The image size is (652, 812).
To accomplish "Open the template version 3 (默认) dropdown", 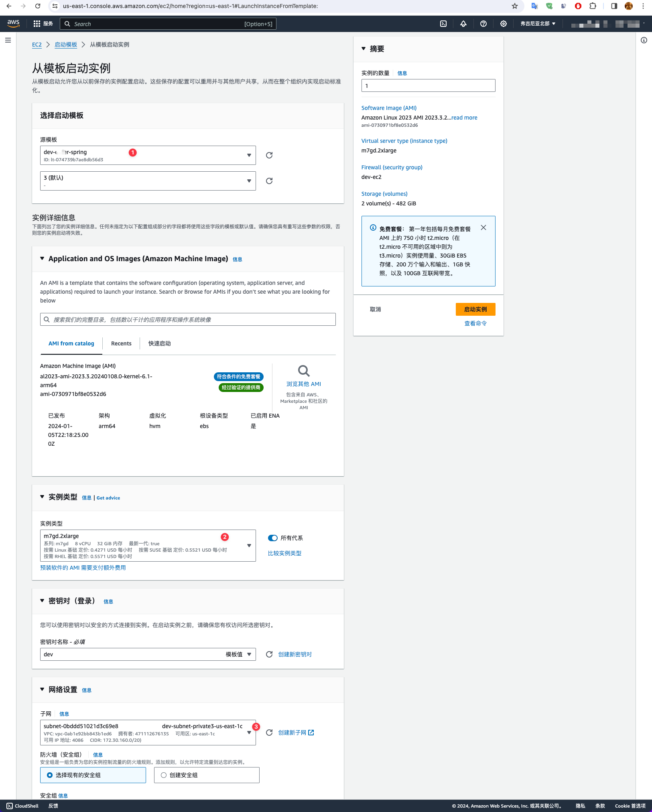I will (x=148, y=181).
